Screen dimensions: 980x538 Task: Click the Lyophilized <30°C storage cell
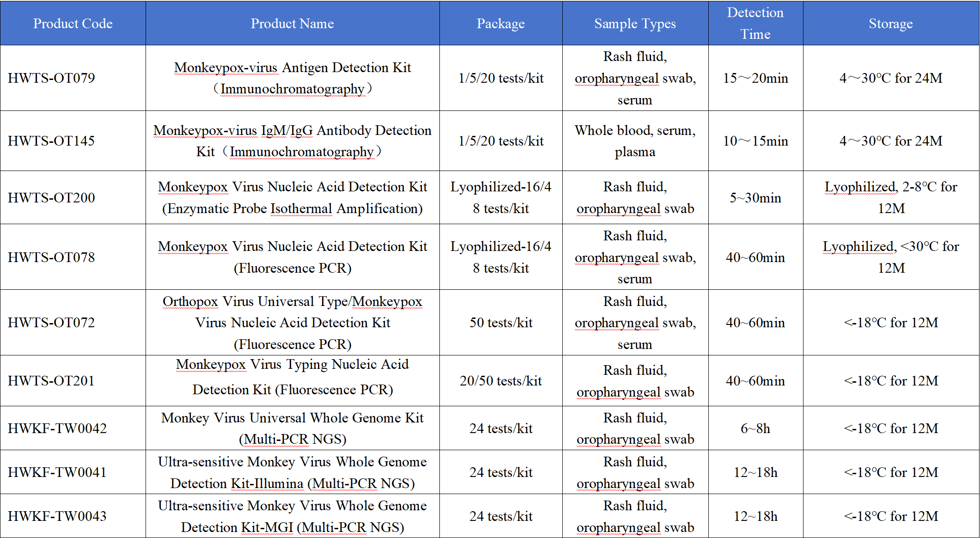(890, 257)
